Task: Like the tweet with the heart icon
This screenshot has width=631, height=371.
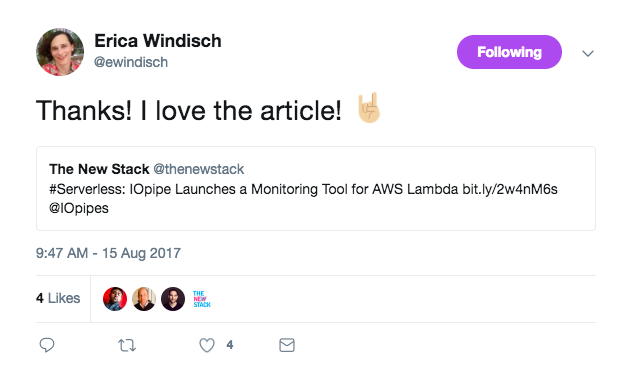Action: coord(207,345)
